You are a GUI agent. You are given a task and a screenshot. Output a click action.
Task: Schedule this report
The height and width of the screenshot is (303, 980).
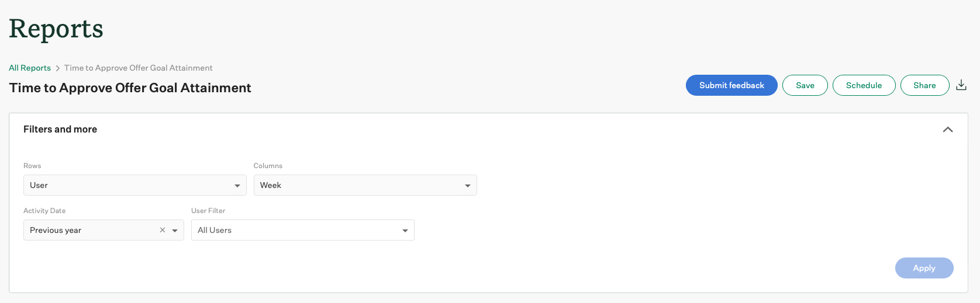pos(864,85)
